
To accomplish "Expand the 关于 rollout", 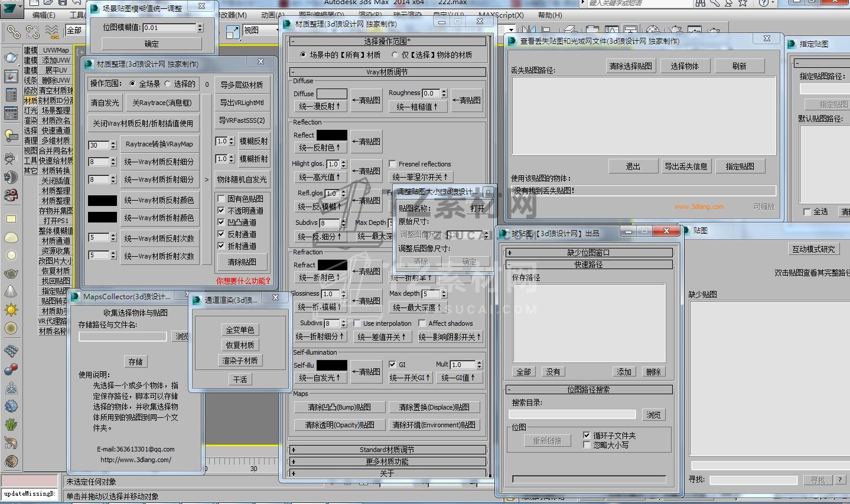I will point(387,473).
